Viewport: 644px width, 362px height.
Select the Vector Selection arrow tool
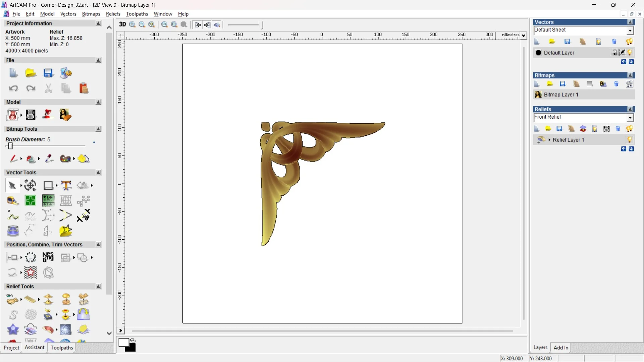click(12, 185)
